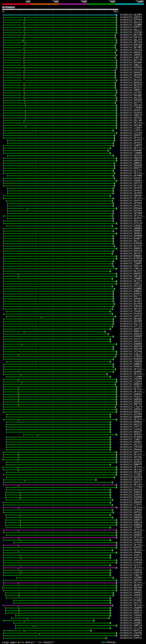Open hit UniRef100_P40590
The width and height of the screenshot is (146, 644).
click(x=131, y=67)
